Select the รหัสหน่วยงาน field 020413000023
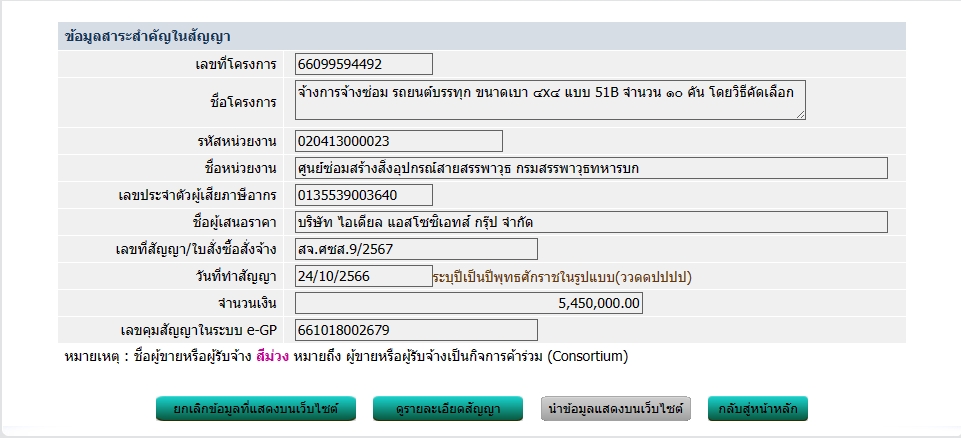The image size is (961, 438). pyautogui.click(x=399, y=141)
